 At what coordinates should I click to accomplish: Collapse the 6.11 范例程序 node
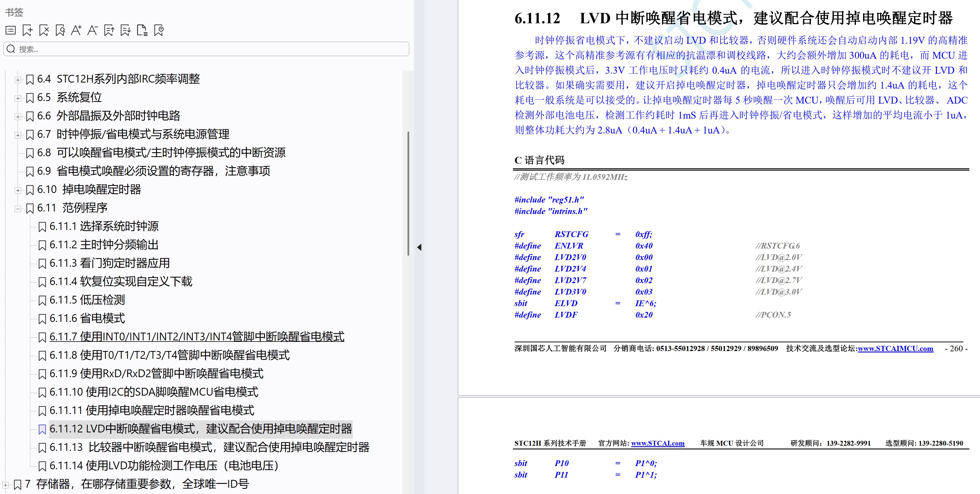coord(18,209)
